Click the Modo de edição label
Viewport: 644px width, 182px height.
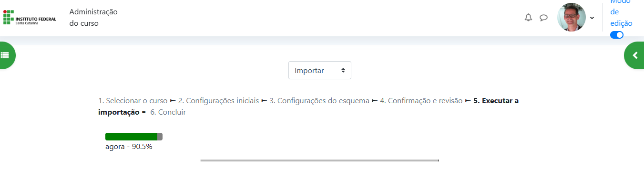[622, 12]
